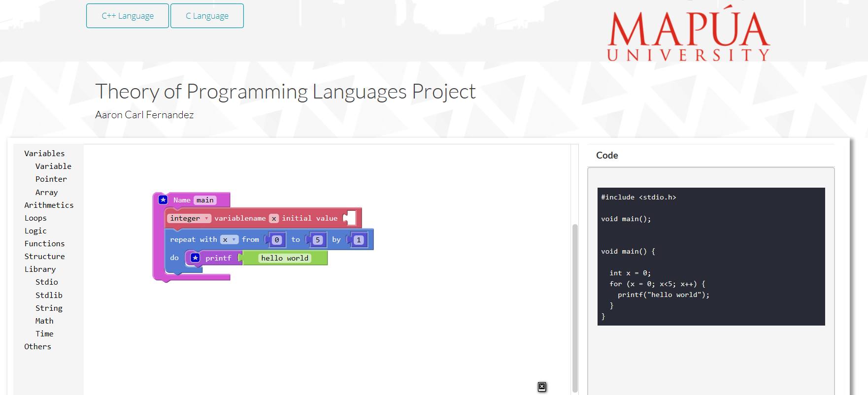Open the Stdio library category
The width and height of the screenshot is (868, 395).
point(47,282)
